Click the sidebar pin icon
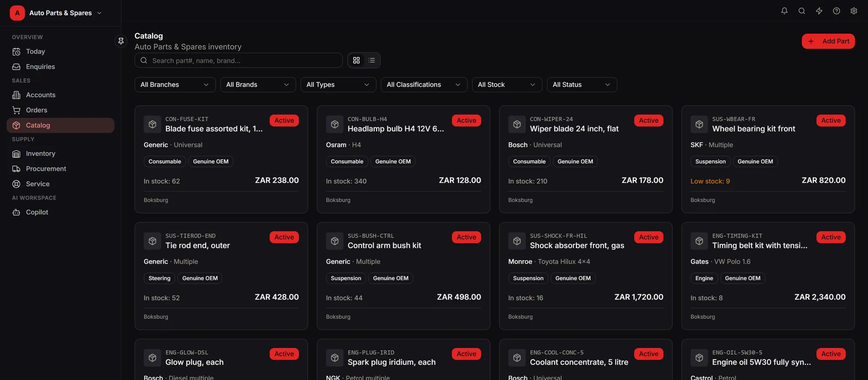The width and height of the screenshot is (868, 380). (x=121, y=41)
